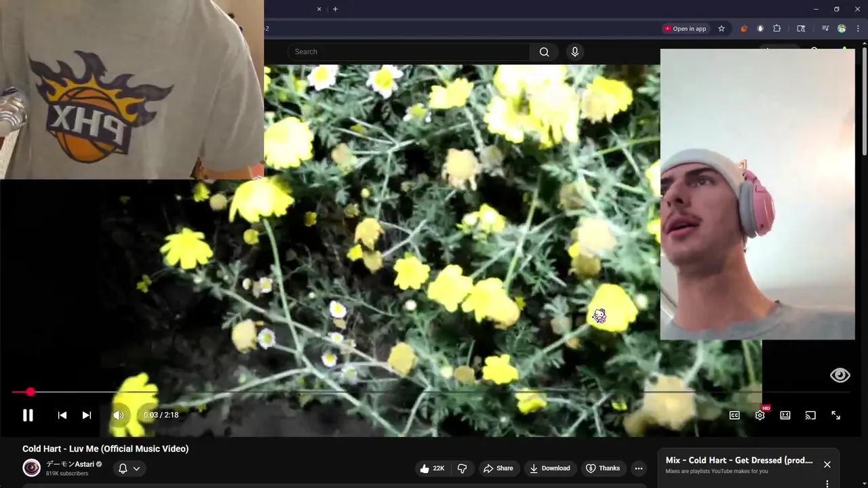Open more actions ellipsis menu
Screen dimensions: 868x488
click(x=638, y=468)
